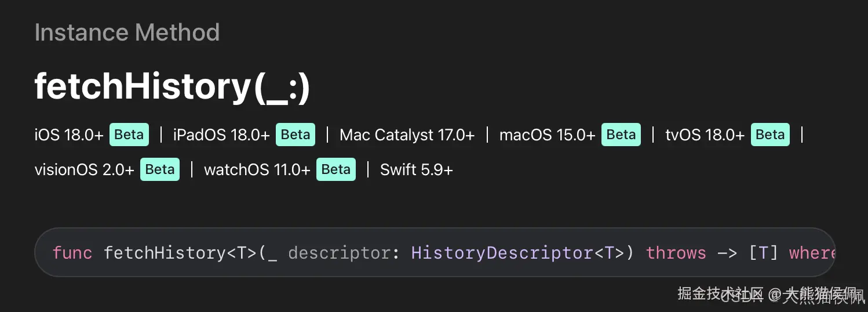Select the macOS 15.0+ availability text

coord(548,135)
